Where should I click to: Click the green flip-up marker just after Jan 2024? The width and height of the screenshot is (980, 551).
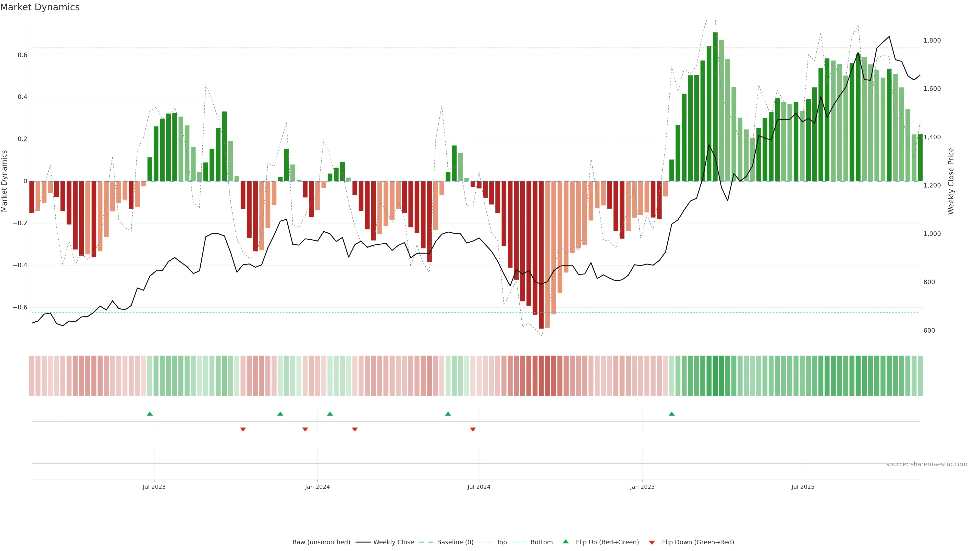point(330,414)
